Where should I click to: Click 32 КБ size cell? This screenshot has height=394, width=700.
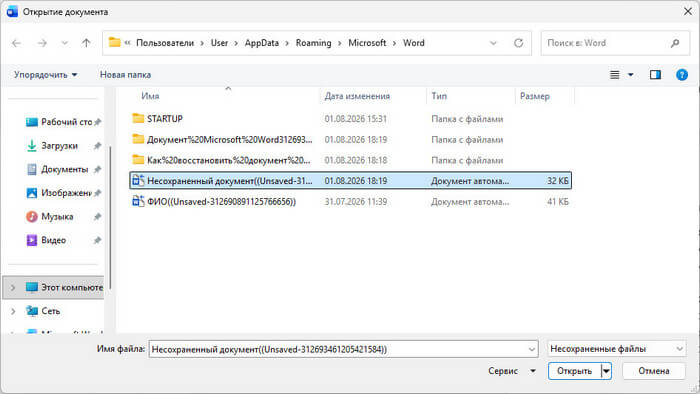558,181
